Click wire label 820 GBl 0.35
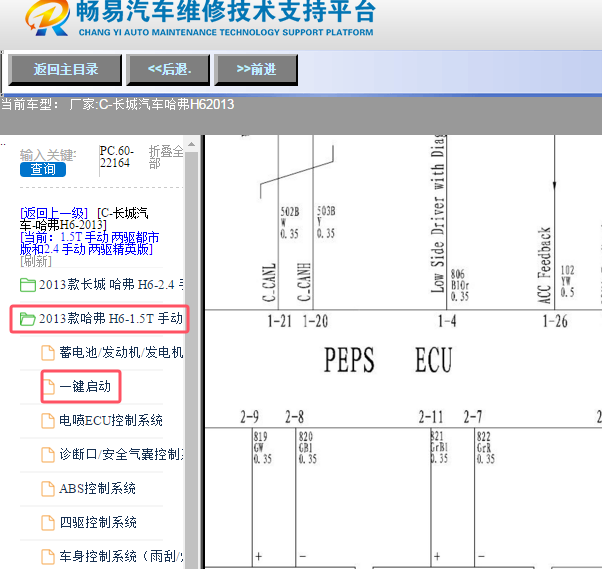The image size is (602, 569). (308, 448)
